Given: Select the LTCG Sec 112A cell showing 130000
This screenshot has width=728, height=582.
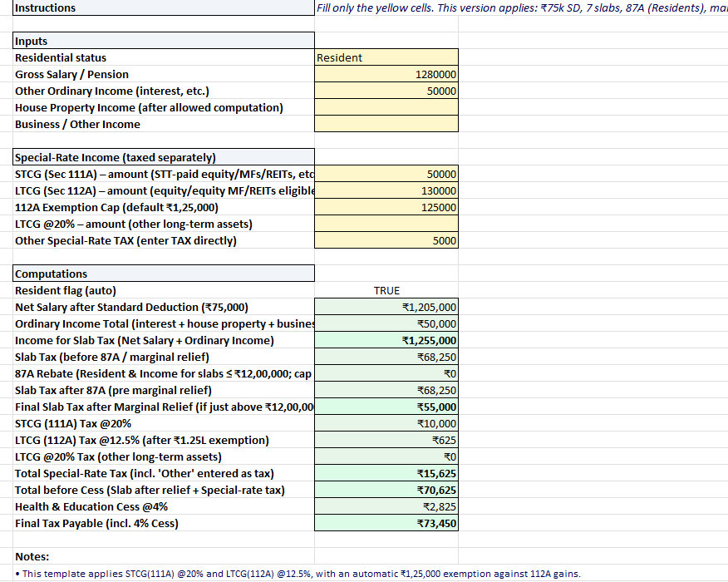Looking at the screenshot, I should pyautogui.click(x=386, y=190).
